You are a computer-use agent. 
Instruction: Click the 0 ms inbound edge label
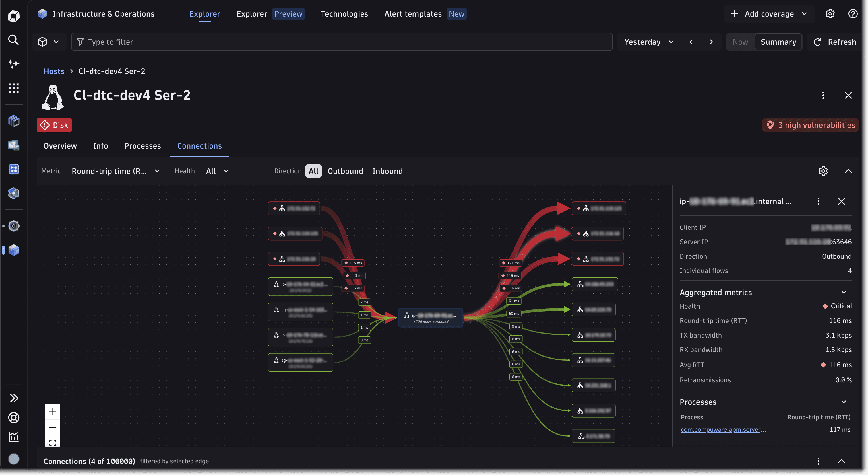364,340
